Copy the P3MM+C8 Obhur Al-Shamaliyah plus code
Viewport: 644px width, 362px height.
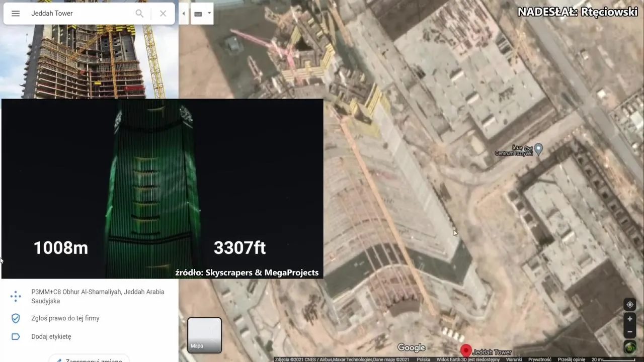click(98, 296)
